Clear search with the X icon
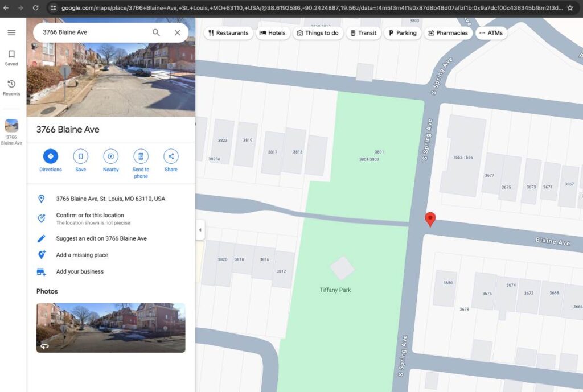The width and height of the screenshot is (583, 392). click(x=177, y=32)
